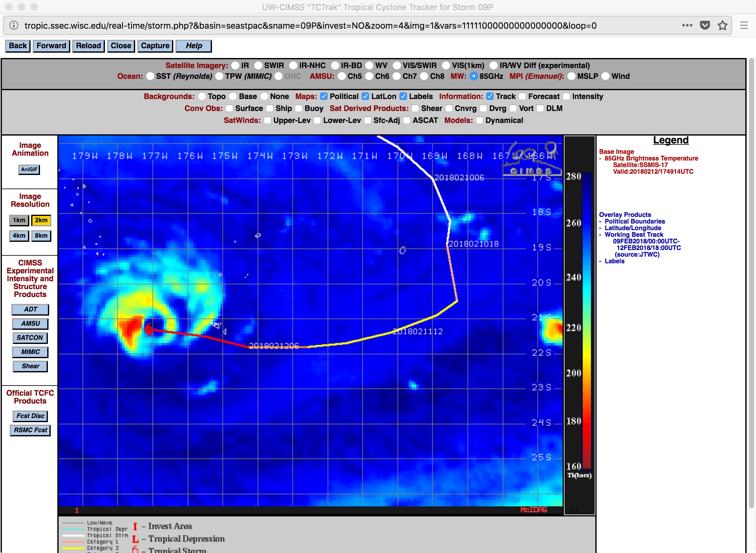Toggle the LatLon grid checkbox
756x553 pixels.
pos(365,96)
